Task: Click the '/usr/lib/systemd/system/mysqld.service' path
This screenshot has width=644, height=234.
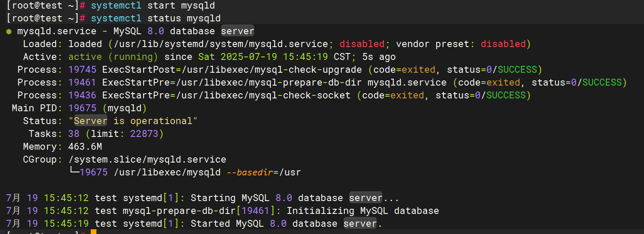Action: coord(221,44)
